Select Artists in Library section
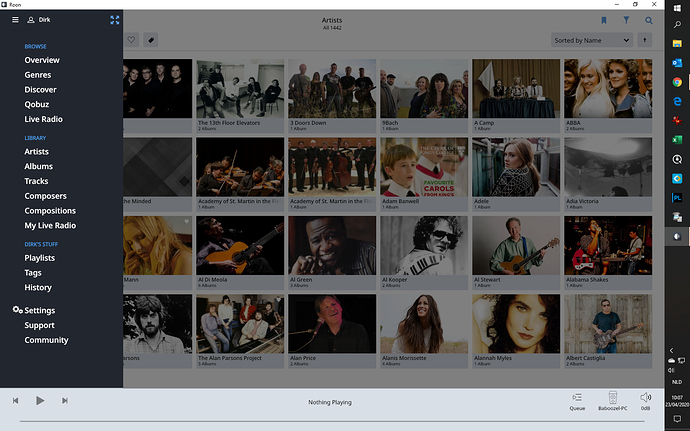This screenshot has height=431, width=690. (37, 151)
